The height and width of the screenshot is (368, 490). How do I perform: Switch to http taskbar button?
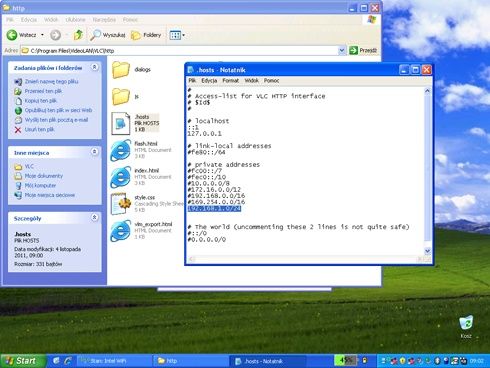(190, 361)
